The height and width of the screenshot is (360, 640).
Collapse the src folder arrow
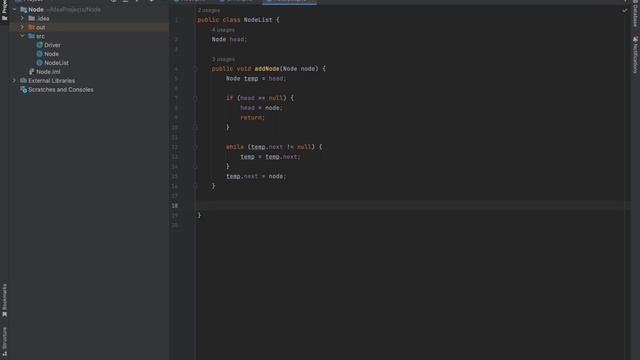(22, 36)
